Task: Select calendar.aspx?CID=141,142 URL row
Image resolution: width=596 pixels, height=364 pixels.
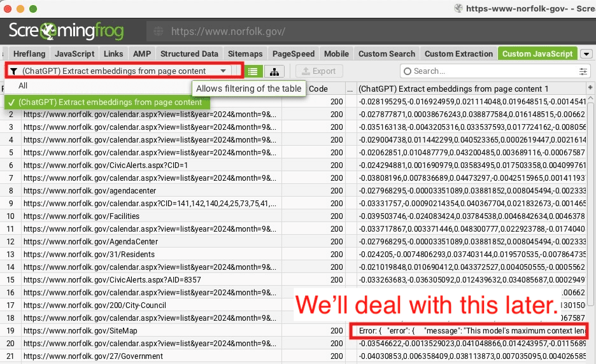Action: tap(152, 203)
